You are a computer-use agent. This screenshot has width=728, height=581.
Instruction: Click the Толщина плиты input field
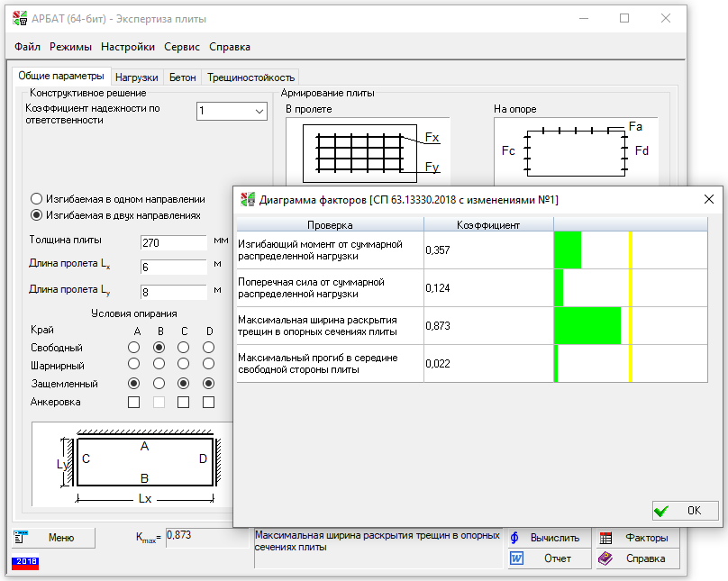click(x=174, y=242)
